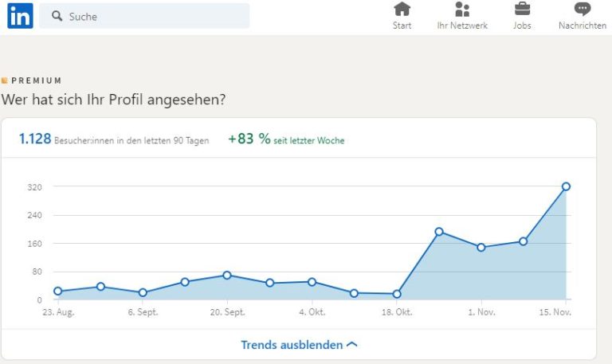Click the 23. Aug. first data point
Image resolution: width=612 pixels, height=364 pixels.
(x=58, y=291)
